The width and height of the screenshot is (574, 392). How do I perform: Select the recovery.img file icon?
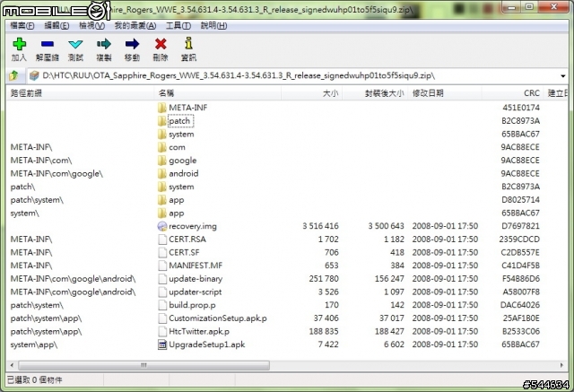[161, 226]
